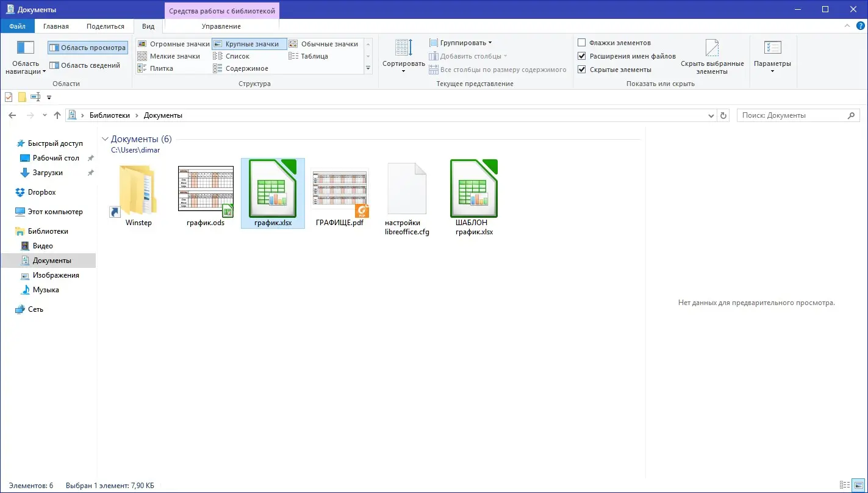This screenshot has width=868, height=493.
Task: Uncheck Скрытые элементы
Action: (x=582, y=70)
